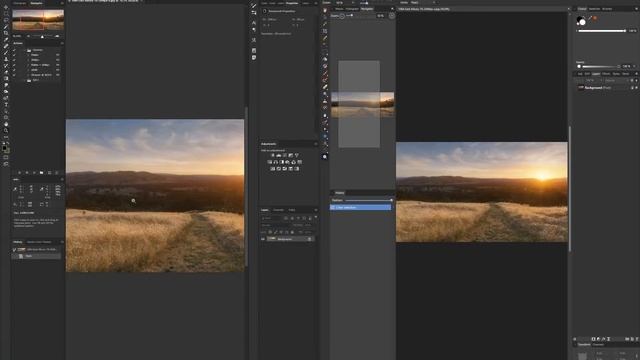Click the Photoshop Navigator preview thumbnail
Screen dimensions: 640x360
point(38,20)
